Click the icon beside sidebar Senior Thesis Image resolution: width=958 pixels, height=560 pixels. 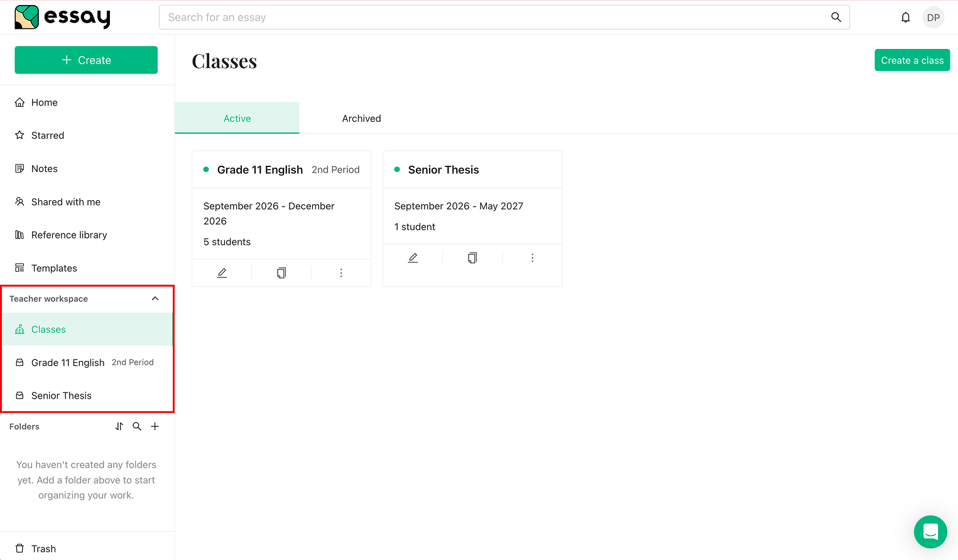pos(19,396)
